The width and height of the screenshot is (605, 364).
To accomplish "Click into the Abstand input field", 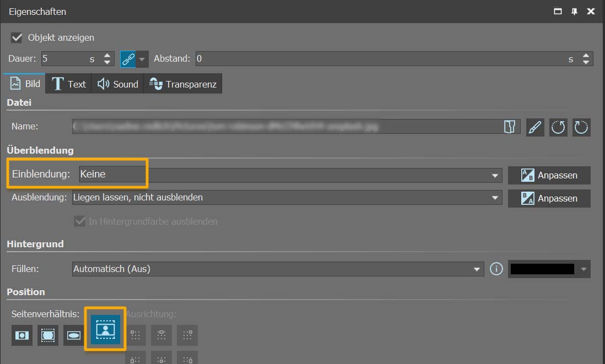I will (380, 59).
